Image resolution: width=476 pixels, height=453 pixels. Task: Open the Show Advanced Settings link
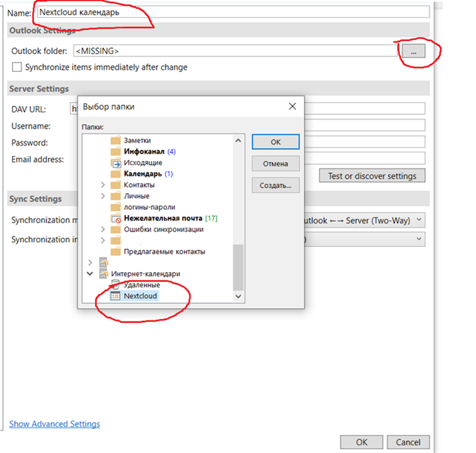pos(54,424)
